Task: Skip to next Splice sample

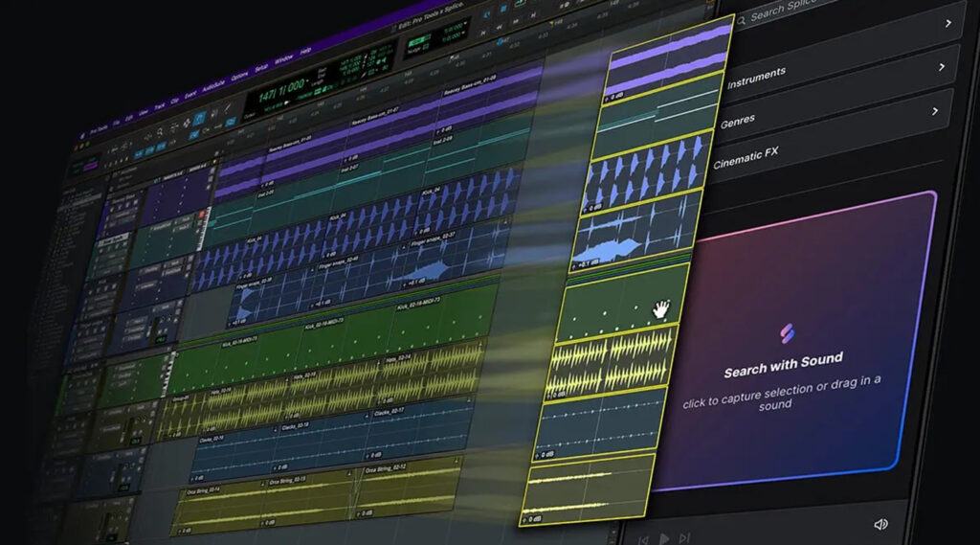Action: pos(684,537)
